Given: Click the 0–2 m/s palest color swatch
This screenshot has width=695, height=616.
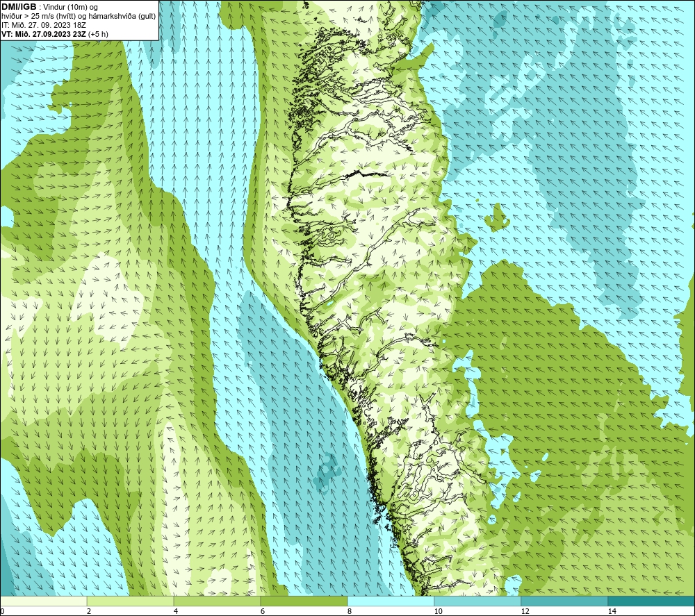Looking at the screenshot, I should pos(43,601).
